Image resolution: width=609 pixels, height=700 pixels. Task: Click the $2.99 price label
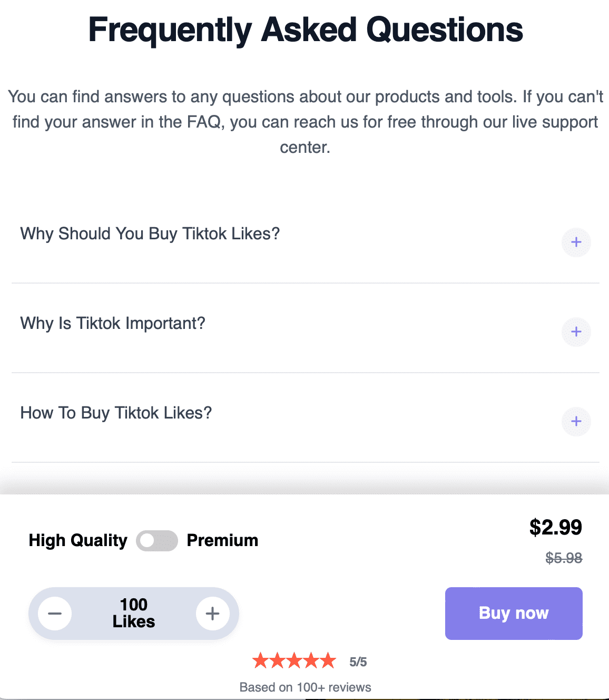tap(555, 527)
